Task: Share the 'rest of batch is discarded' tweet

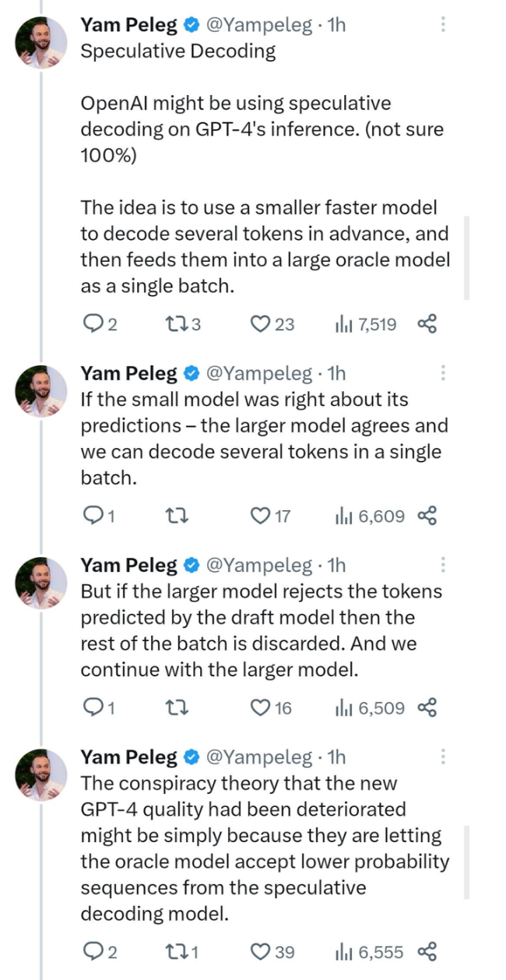Action: click(x=427, y=707)
